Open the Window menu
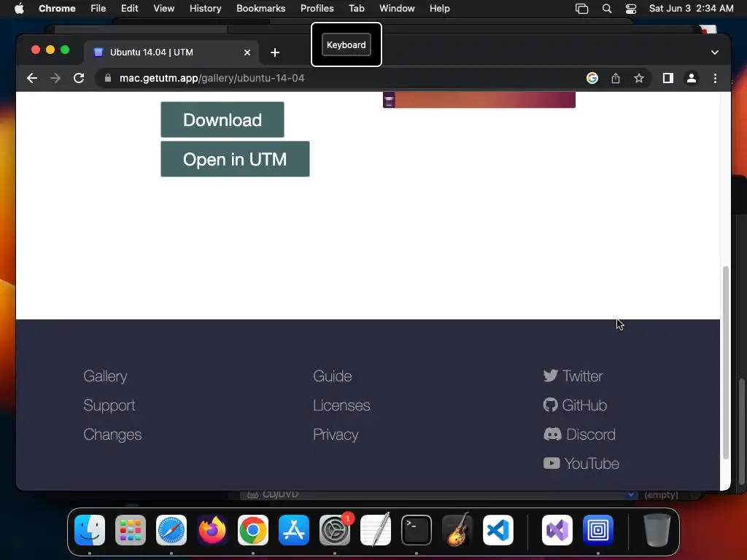This screenshot has width=747, height=560. pos(397,9)
